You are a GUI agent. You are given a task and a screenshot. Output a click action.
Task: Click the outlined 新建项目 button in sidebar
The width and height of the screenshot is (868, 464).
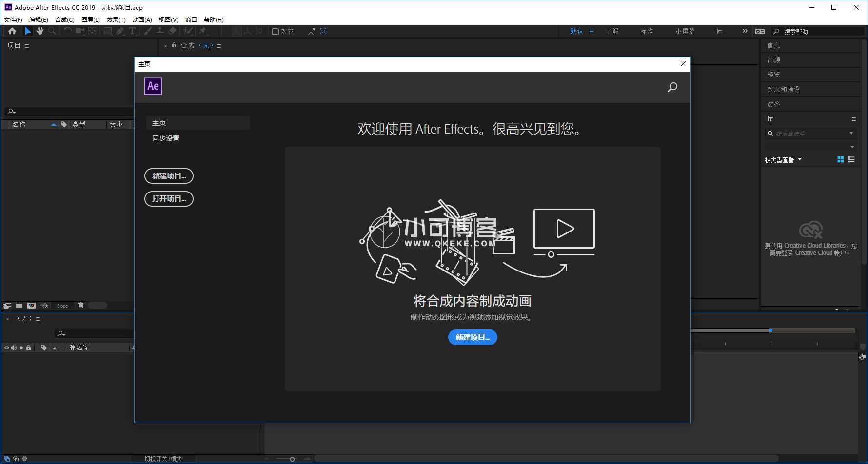(169, 176)
